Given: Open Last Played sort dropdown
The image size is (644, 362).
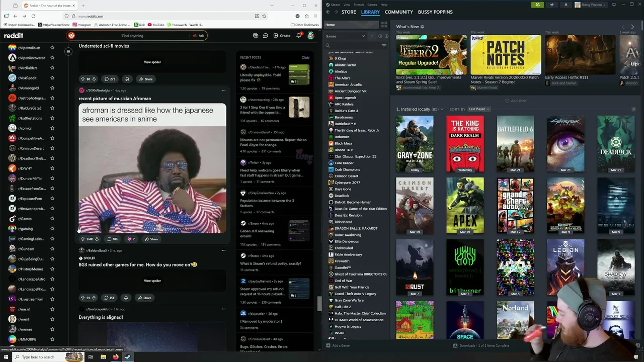Looking at the screenshot, I should [x=479, y=109].
